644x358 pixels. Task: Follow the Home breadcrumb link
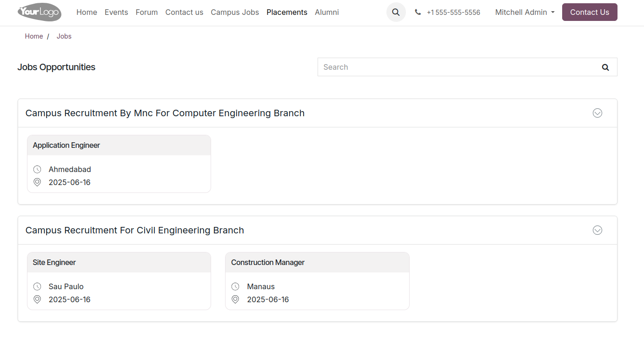[x=34, y=36]
